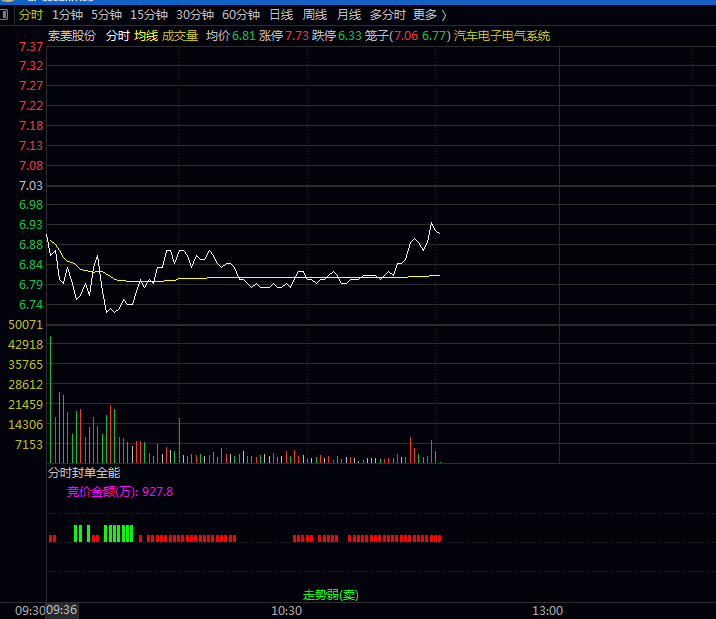Open the 月线 monthly chart
Image resolution: width=716 pixels, height=619 pixels.
click(x=349, y=15)
